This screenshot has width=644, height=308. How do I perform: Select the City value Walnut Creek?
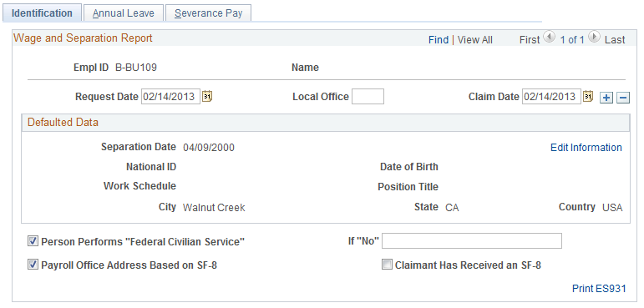[x=214, y=207]
